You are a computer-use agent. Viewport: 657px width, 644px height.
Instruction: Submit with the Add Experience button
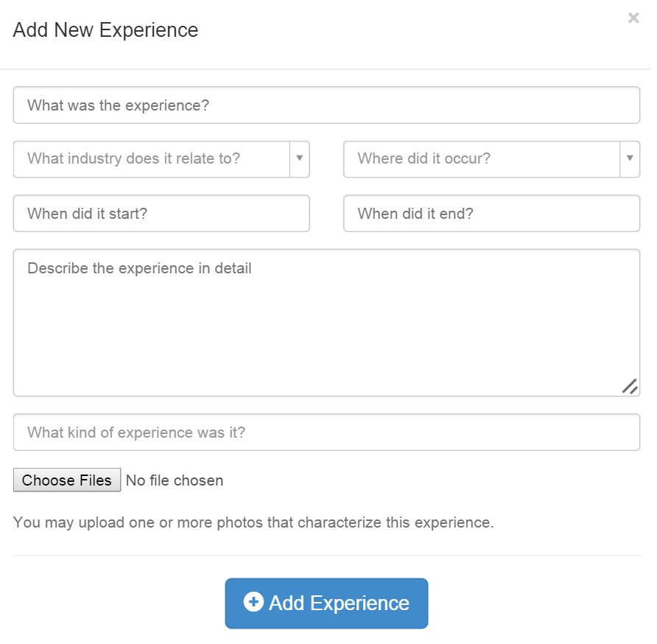click(326, 603)
